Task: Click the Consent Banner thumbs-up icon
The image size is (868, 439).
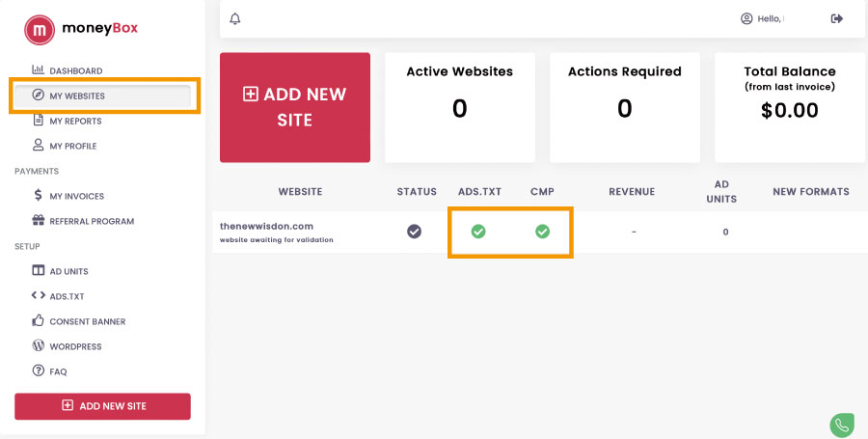Action: tap(38, 320)
